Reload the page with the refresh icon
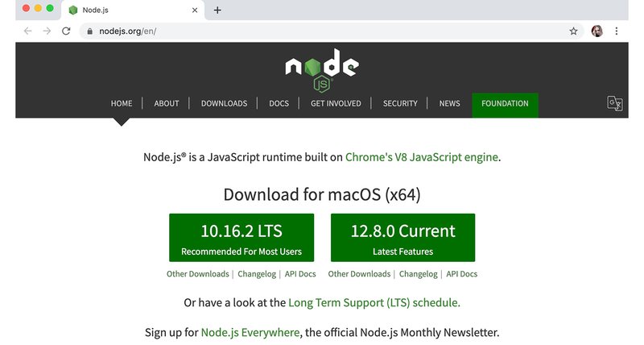Screen dimensions: 644x345 tap(66, 31)
